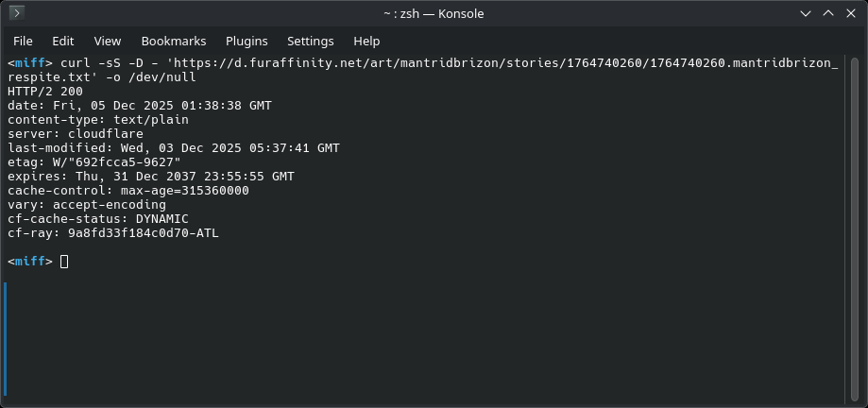Click the terminal cursor at the empty prompt

point(64,262)
